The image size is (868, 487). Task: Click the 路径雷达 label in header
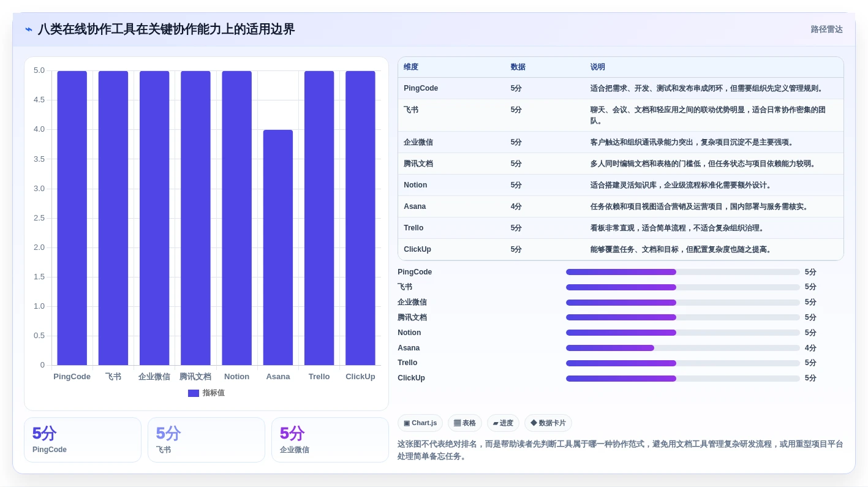826,29
